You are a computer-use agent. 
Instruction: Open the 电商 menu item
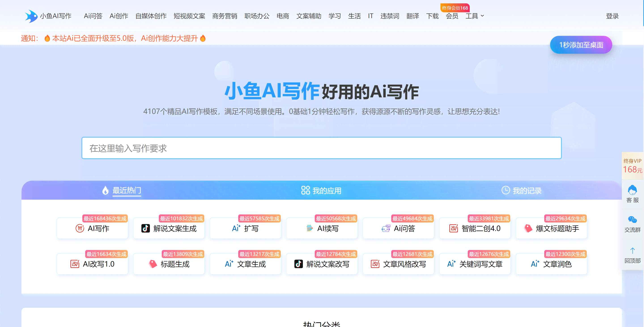pyautogui.click(x=283, y=16)
